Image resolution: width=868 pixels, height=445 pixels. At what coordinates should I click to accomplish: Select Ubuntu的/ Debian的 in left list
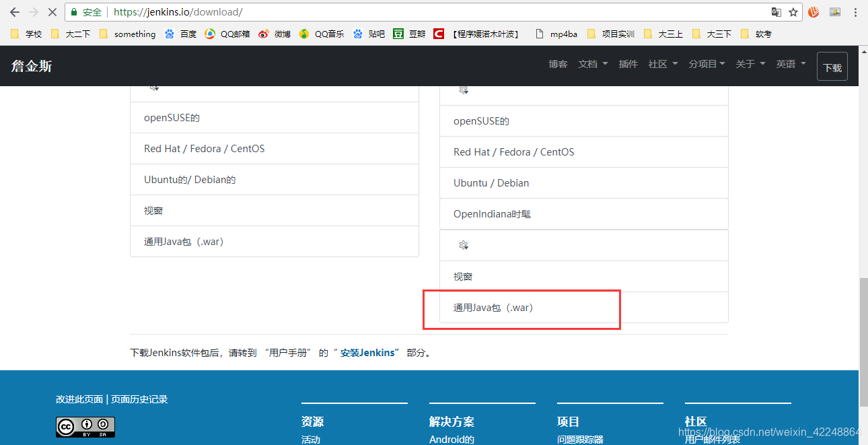(x=275, y=180)
